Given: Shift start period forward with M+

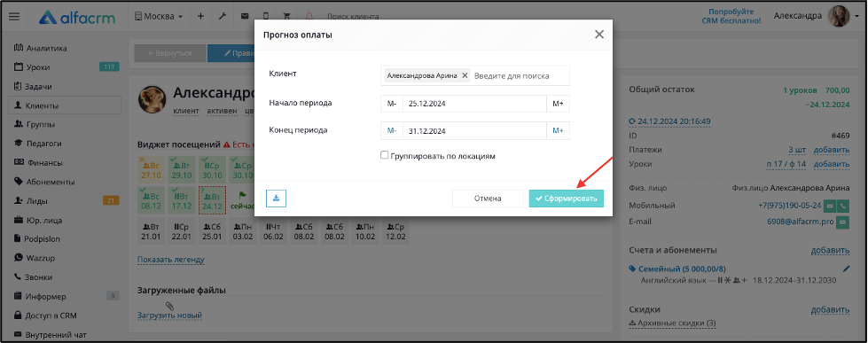Looking at the screenshot, I should click(558, 104).
